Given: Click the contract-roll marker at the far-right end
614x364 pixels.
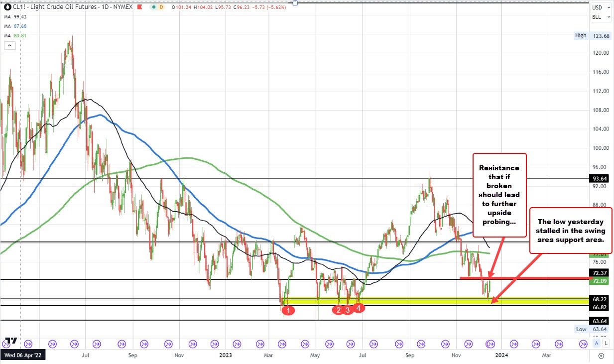Looking at the screenshot, I should pos(583,343).
